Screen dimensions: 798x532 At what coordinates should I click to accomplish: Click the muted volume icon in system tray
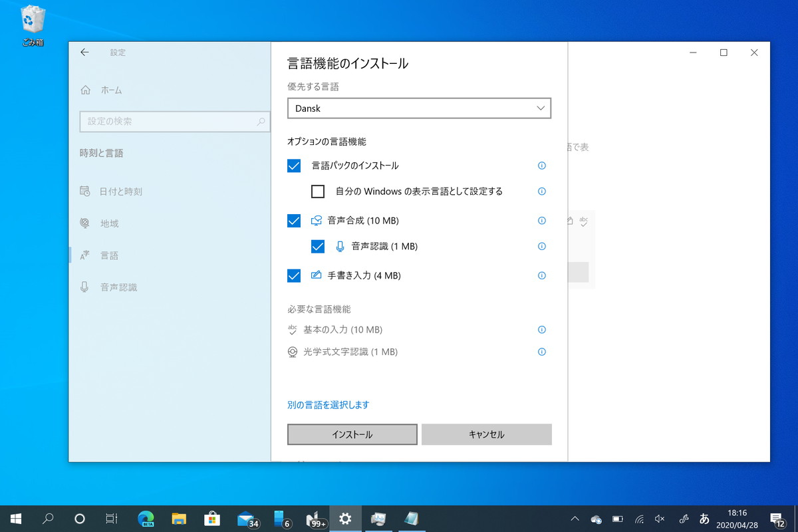(x=660, y=518)
